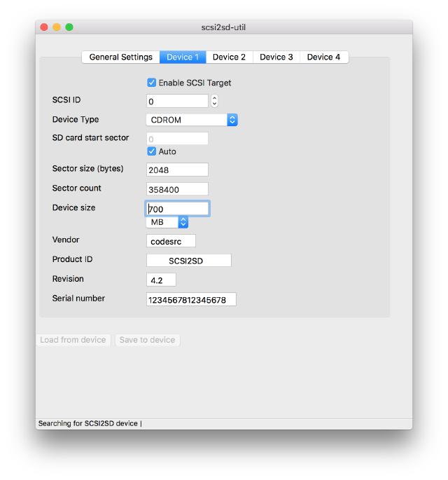
Task: Click the Sector size bytes field
Action: tap(177, 170)
